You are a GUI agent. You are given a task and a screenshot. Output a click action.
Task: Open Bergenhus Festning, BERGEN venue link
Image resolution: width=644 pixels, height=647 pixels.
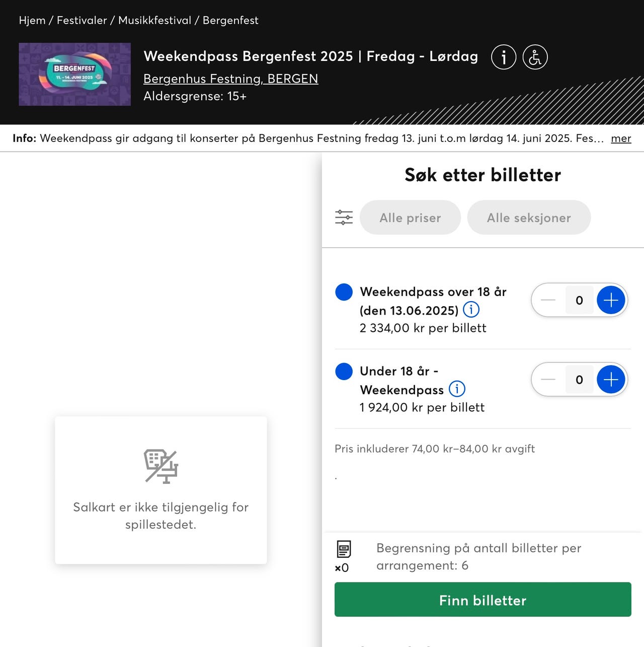click(230, 79)
